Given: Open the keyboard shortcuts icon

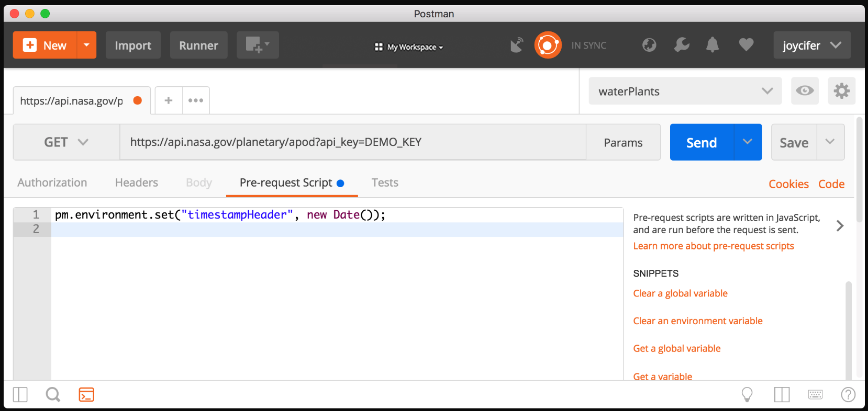Looking at the screenshot, I should 815,394.
